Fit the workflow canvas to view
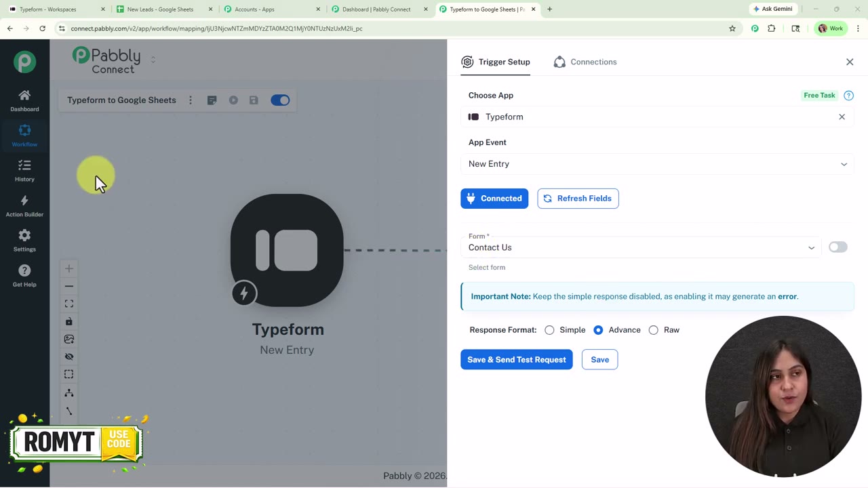This screenshot has height=488, width=868. click(68, 304)
